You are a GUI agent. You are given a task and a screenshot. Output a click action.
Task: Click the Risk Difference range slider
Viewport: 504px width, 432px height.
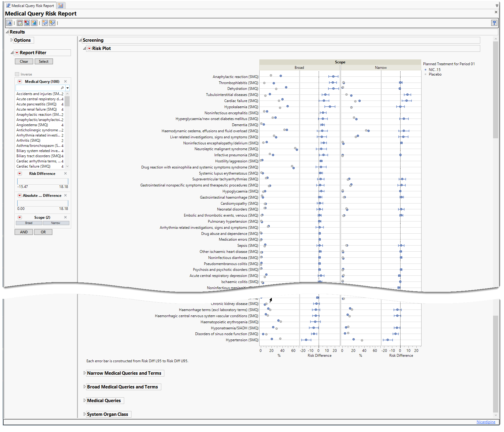[43, 181]
